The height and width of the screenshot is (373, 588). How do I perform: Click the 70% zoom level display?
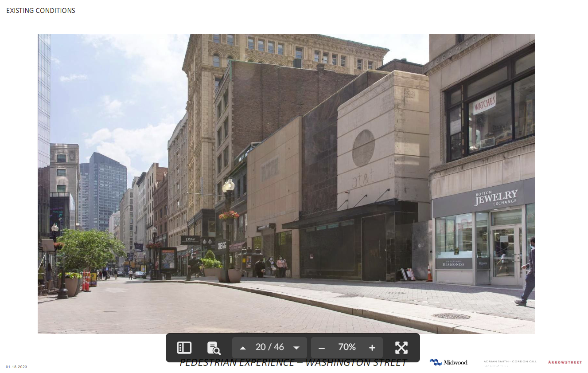pos(347,347)
